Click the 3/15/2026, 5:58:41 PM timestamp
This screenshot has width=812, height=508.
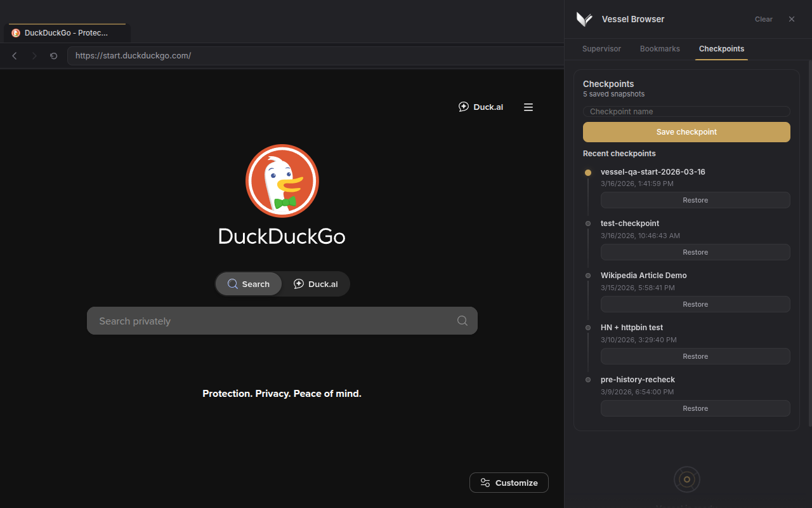(x=638, y=288)
